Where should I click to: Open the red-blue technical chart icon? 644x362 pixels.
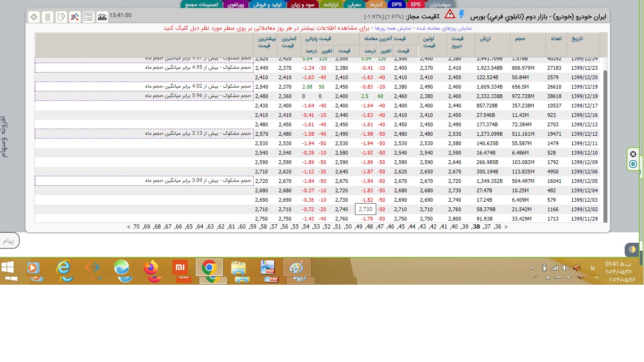click(75, 17)
